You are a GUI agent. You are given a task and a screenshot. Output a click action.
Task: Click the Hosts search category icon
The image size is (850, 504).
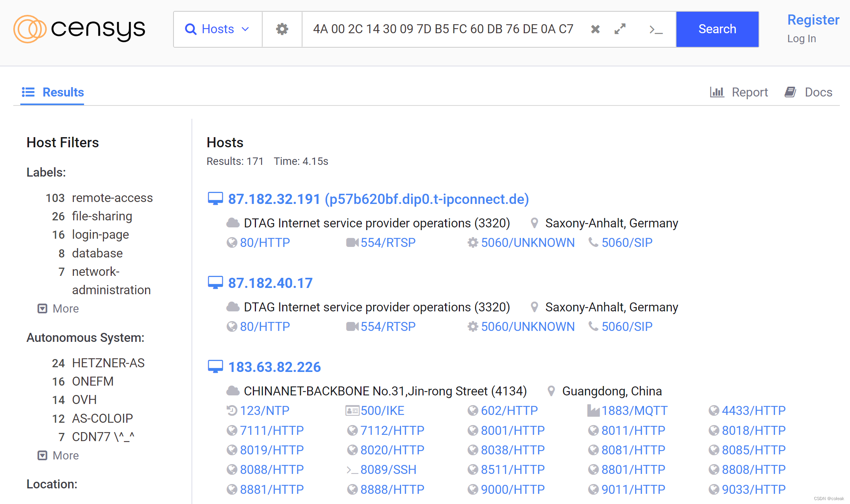pyautogui.click(x=191, y=29)
